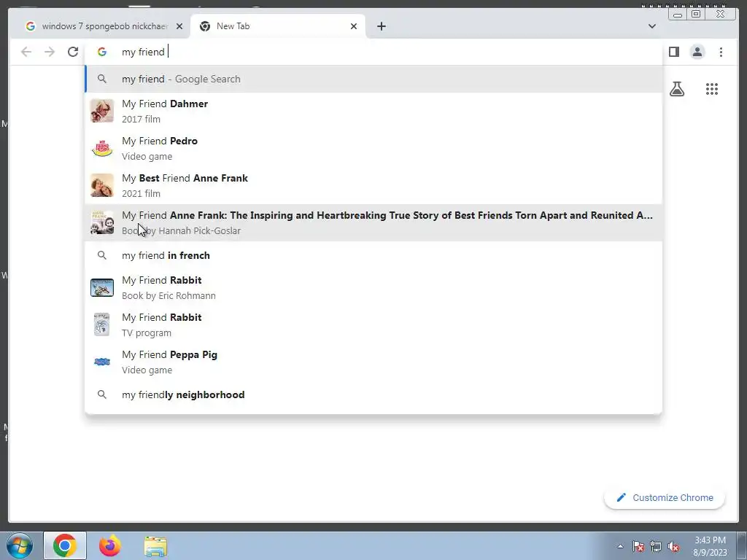Click the My Friend Dahmer thumbnail

click(x=102, y=111)
